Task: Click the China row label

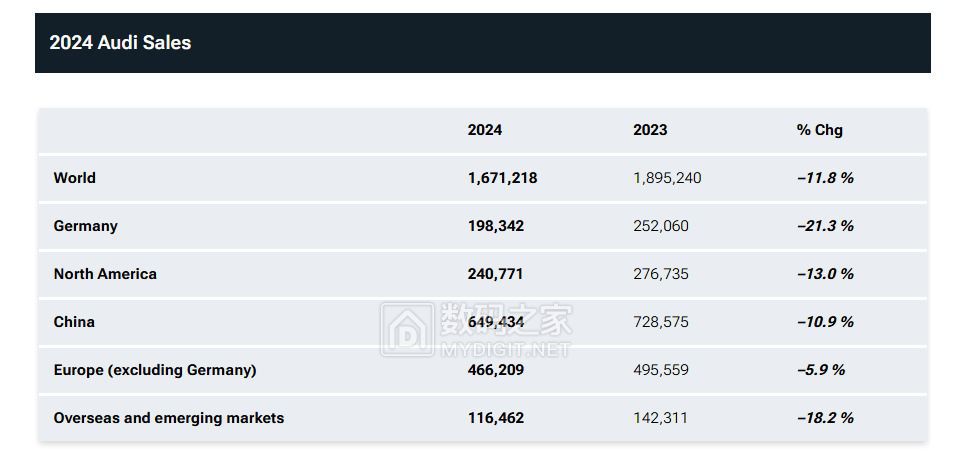Action: pyautogui.click(x=74, y=322)
